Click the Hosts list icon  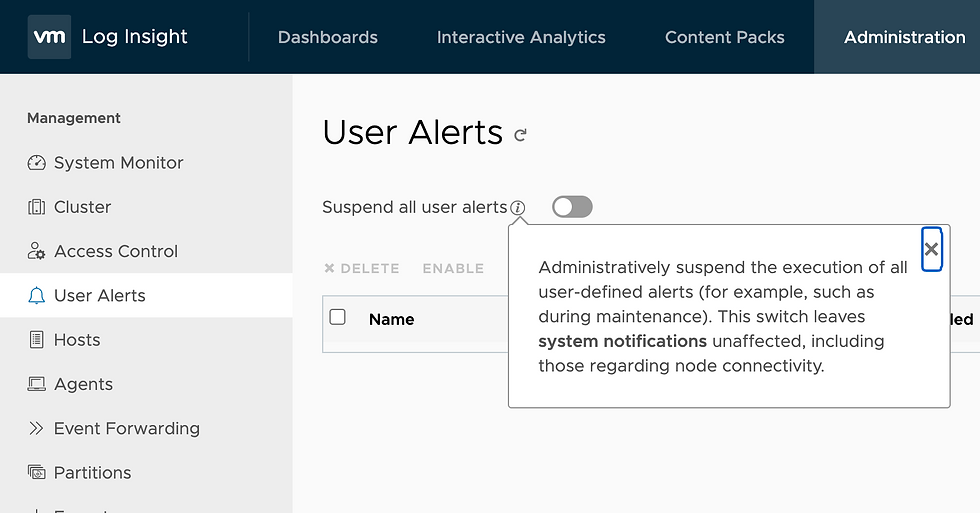point(36,340)
